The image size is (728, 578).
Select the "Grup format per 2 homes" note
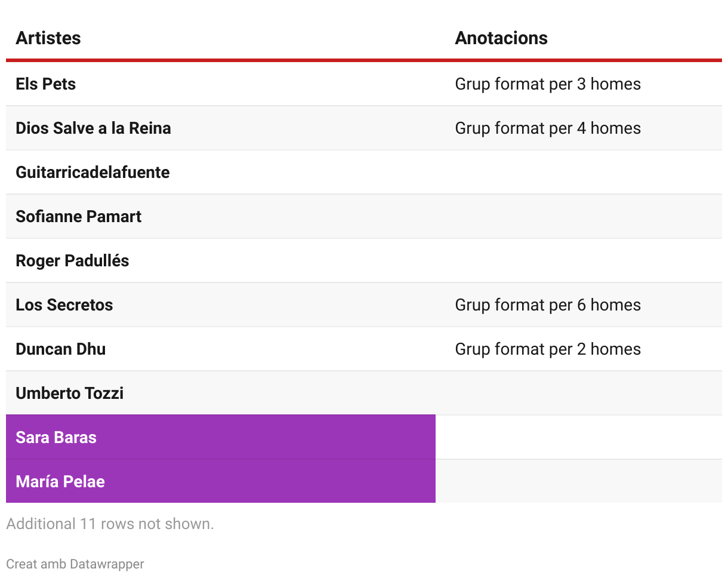tap(548, 349)
